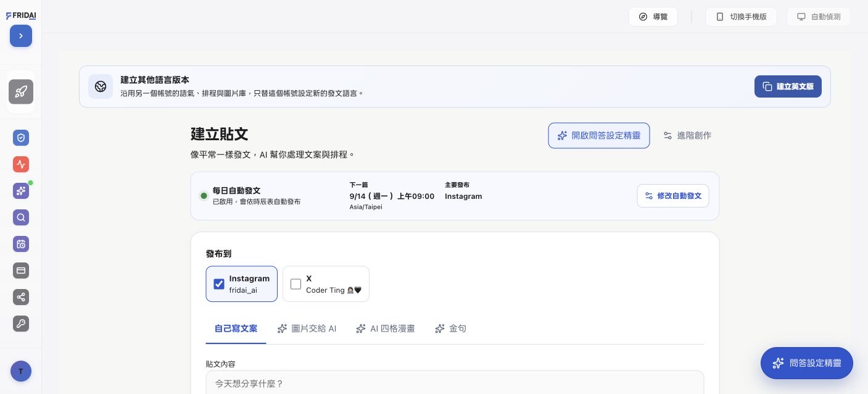Screen dimensions: 868x394
Task: Click the 建立貼文 heading
Action: [220, 134]
